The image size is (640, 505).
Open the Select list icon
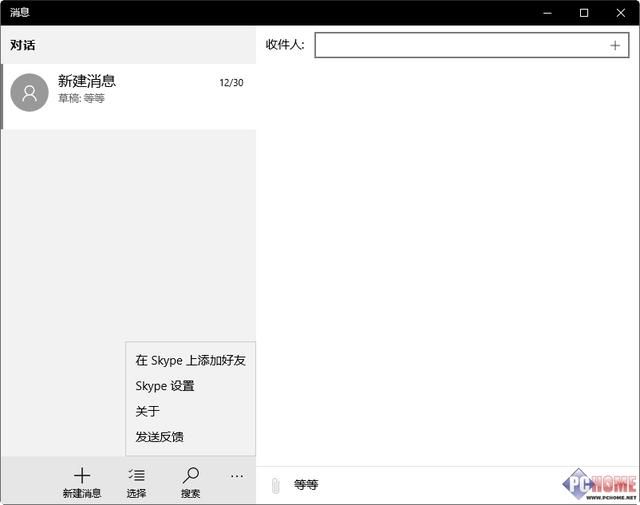click(x=136, y=475)
